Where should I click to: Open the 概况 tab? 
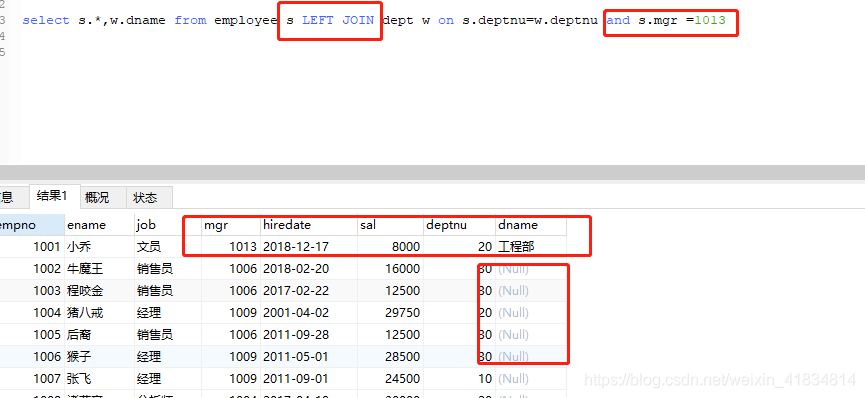click(103, 197)
